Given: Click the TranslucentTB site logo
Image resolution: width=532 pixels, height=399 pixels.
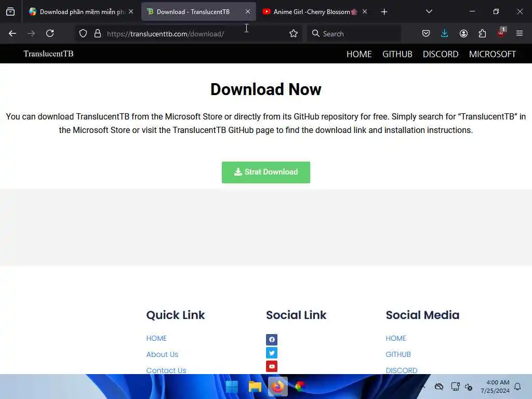Looking at the screenshot, I should pyautogui.click(x=48, y=54).
